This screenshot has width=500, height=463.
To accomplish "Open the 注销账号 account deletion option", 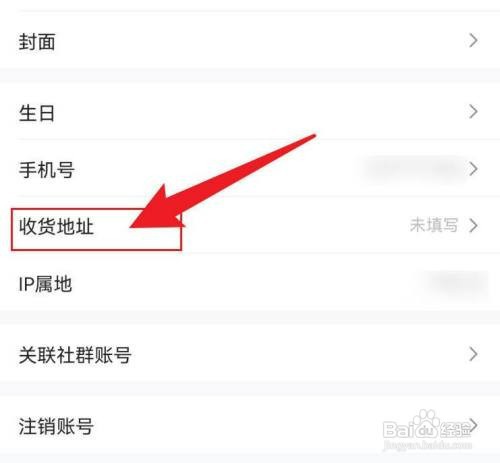I will click(x=250, y=425).
